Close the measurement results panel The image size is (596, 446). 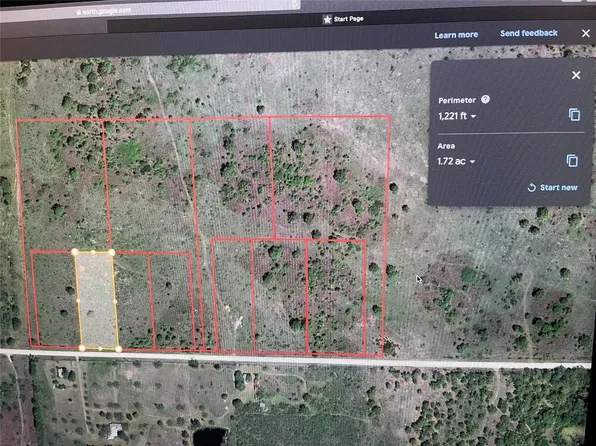tap(576, 75)
